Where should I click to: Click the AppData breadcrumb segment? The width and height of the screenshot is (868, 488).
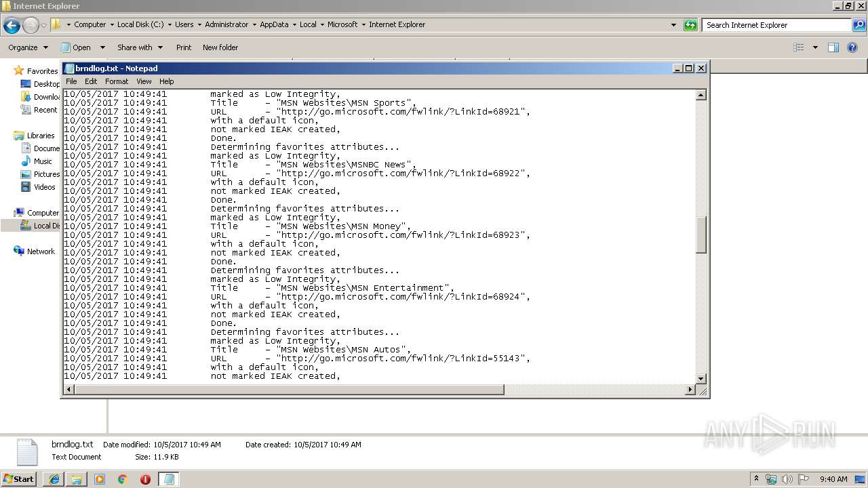274,24
